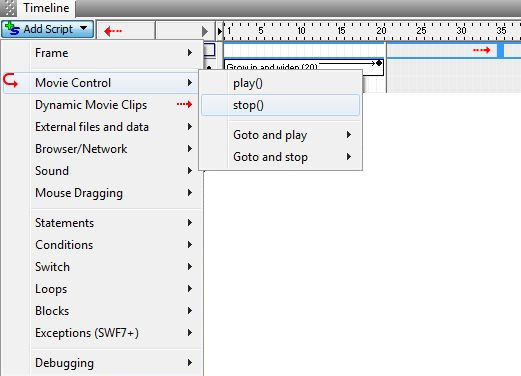Click the arrow beside Mouse Dragging

coord(190,193)
